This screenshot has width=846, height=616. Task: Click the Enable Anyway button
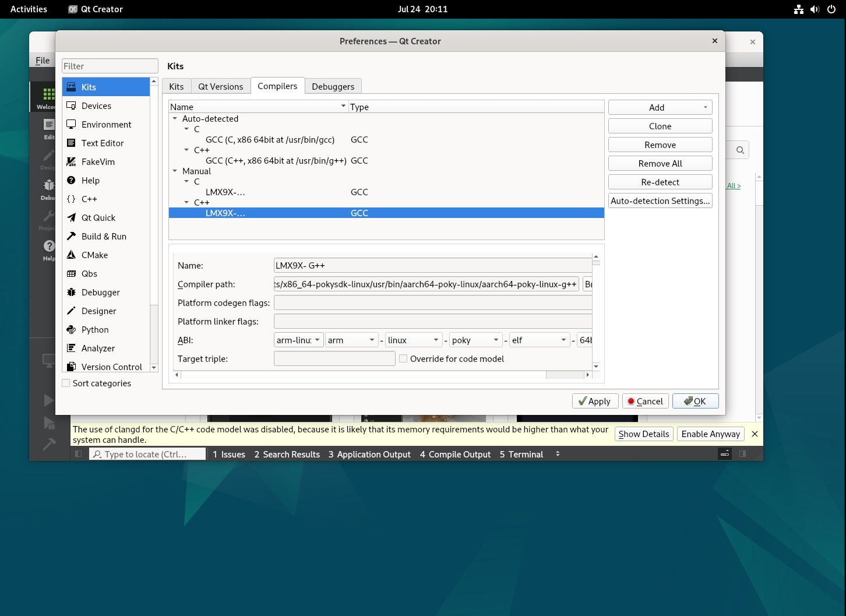(711, 434)
